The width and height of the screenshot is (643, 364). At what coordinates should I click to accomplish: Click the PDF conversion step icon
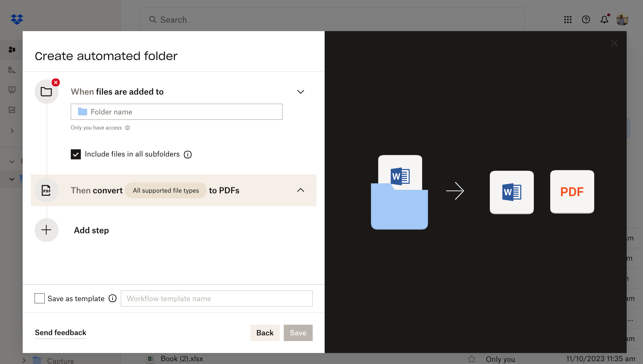[x=47, y=190]
